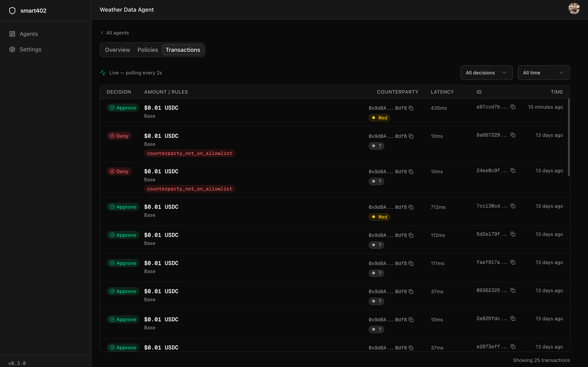Switch to the Overview tab
The image size is (588, 367).
(x=117, y=50)
